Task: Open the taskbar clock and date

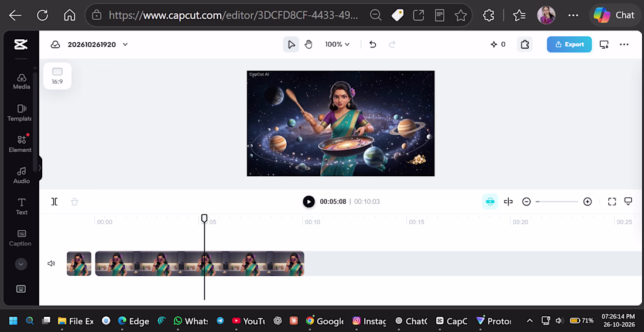Action: pos(618,320)
